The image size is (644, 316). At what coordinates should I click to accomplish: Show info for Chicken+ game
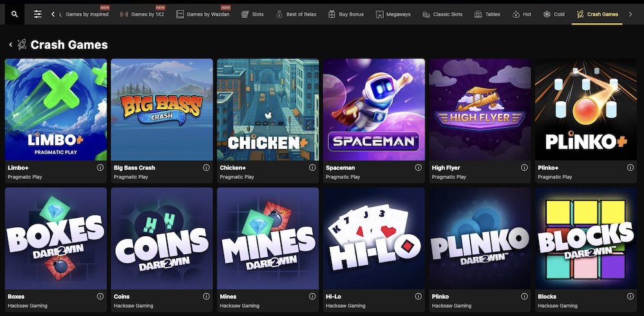point(312,167)
